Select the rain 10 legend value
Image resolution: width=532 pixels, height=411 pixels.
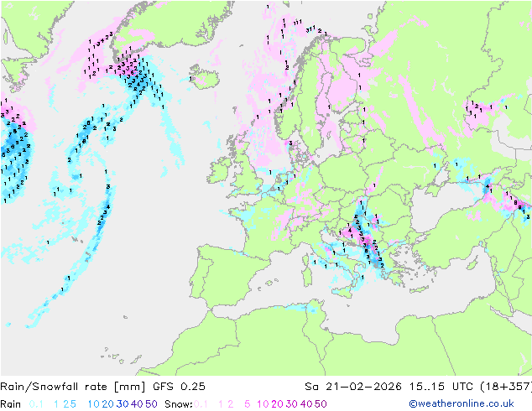click(x=94, y=404)
